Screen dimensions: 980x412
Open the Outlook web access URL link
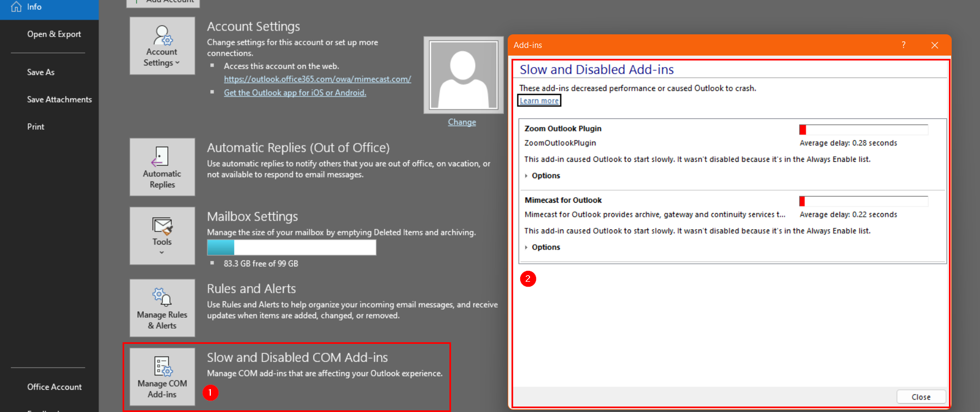click(317, 79)
